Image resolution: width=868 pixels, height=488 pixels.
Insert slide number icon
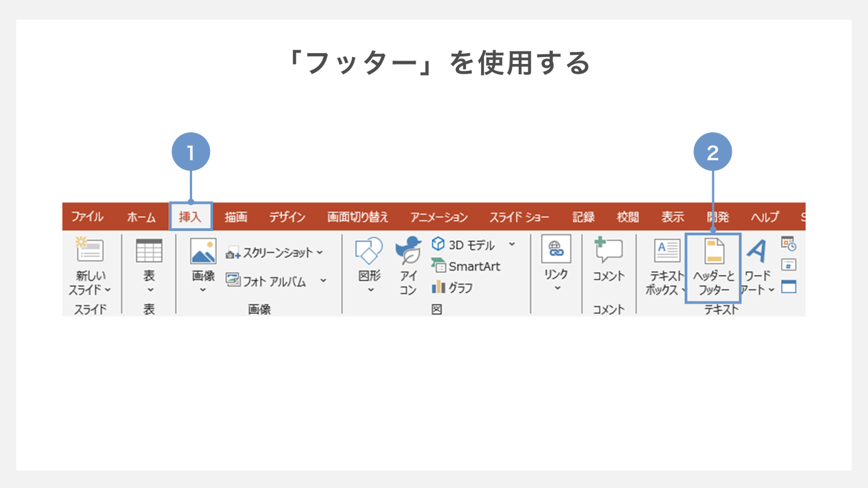pos(788,265)
